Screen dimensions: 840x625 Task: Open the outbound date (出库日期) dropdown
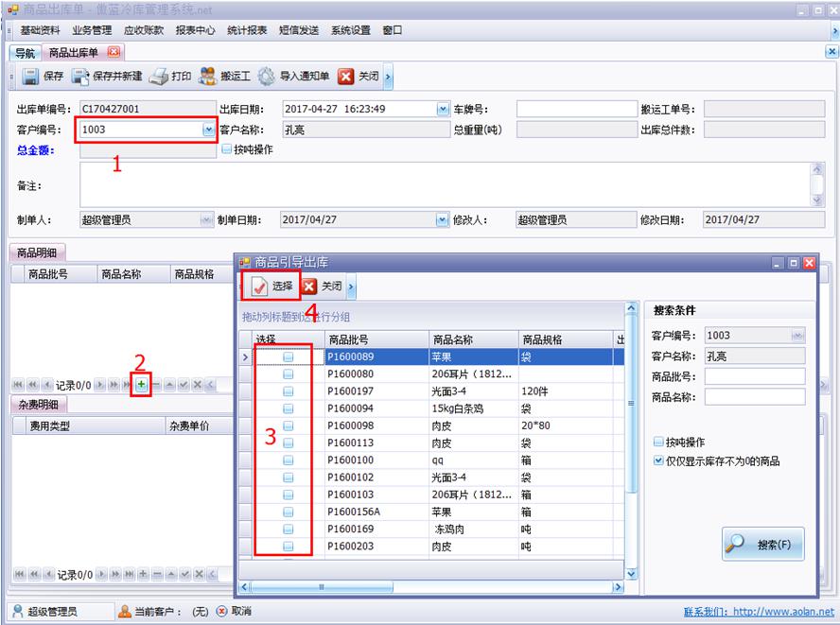tap(443, 109)
